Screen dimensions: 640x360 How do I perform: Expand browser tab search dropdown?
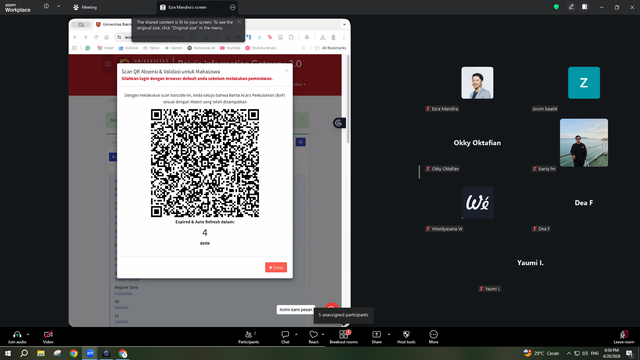click(344, 24)
